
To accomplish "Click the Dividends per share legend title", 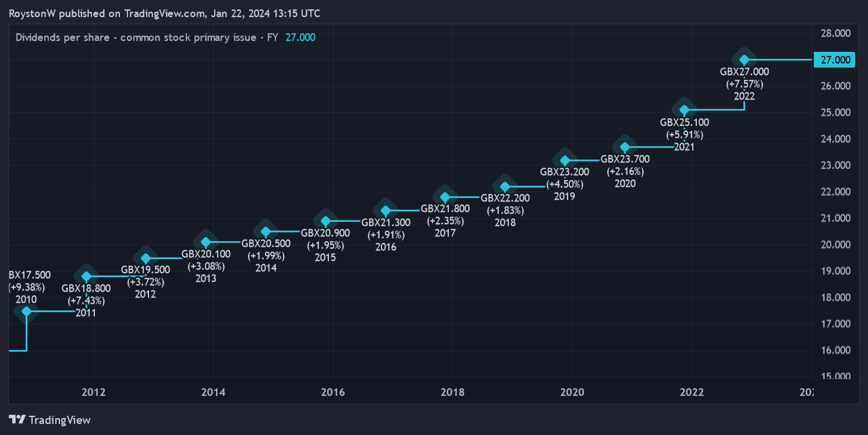I will (147, 37).
